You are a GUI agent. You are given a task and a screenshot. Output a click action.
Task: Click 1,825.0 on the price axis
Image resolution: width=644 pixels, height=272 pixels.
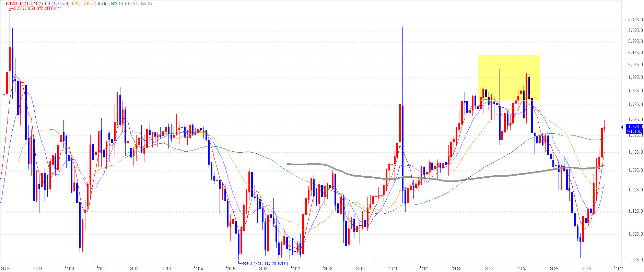point(635,91)
